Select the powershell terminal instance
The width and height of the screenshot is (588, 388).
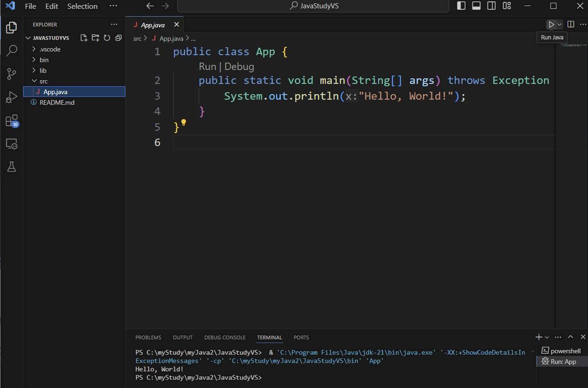click(x=562, y=351)
